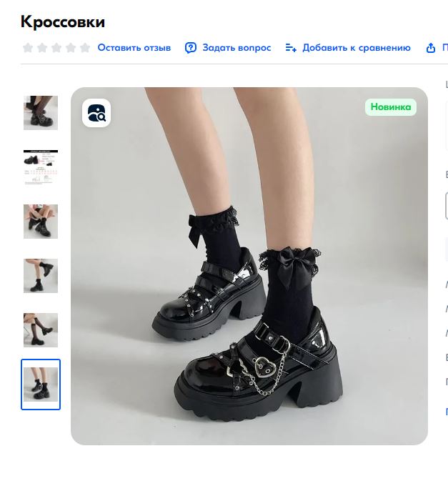Viewport: 448px width, 486px height.
Task: Click the third rating star
Action: pos(56,48)
